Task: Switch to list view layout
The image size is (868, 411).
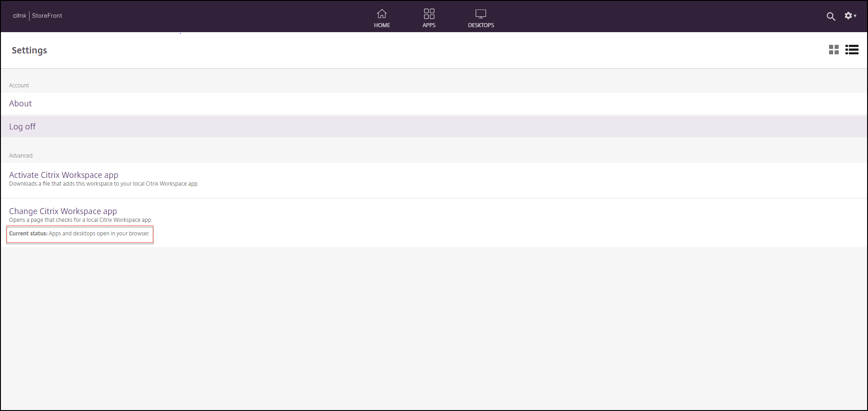Action: [852, 50]
